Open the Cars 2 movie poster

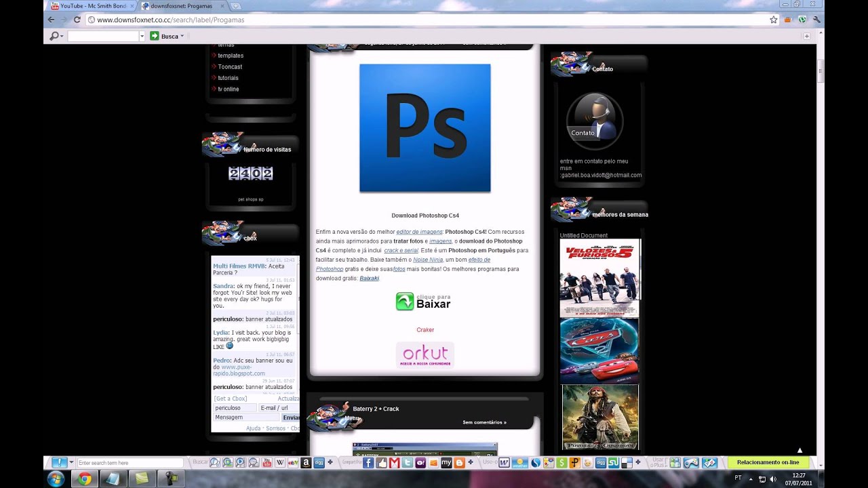click(599, 351)
